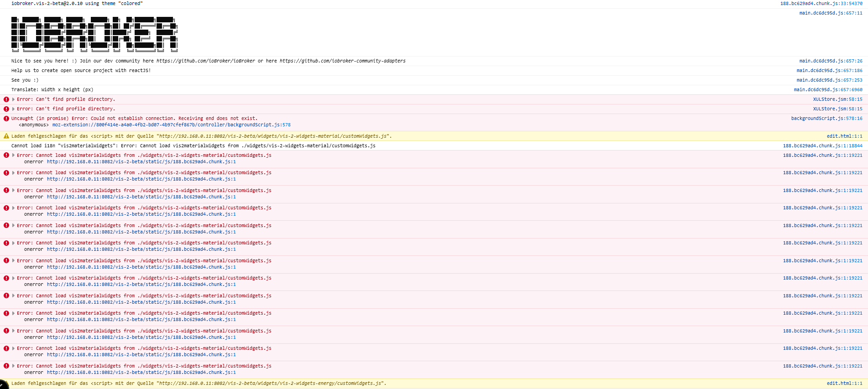Expand the last "Cannot load vis2materialWidgets" error
Screen dimensions: 868x389
[x=13, y=366]
